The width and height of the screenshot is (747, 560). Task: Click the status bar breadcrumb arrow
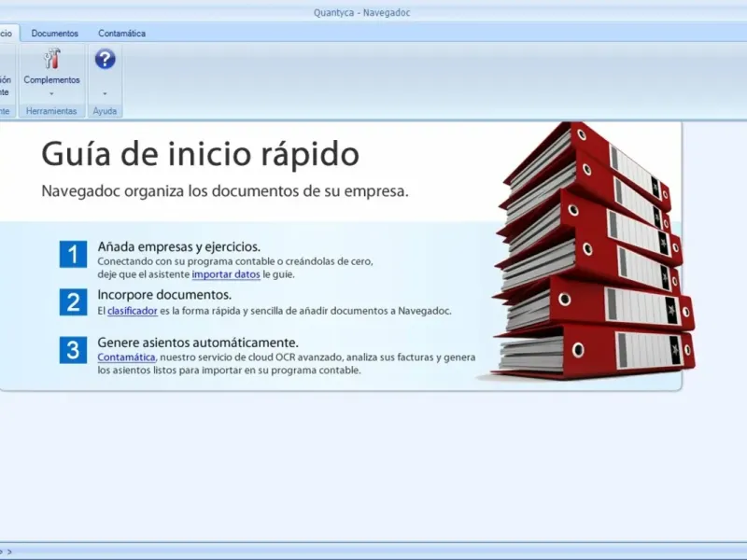[x=9, y=552]
